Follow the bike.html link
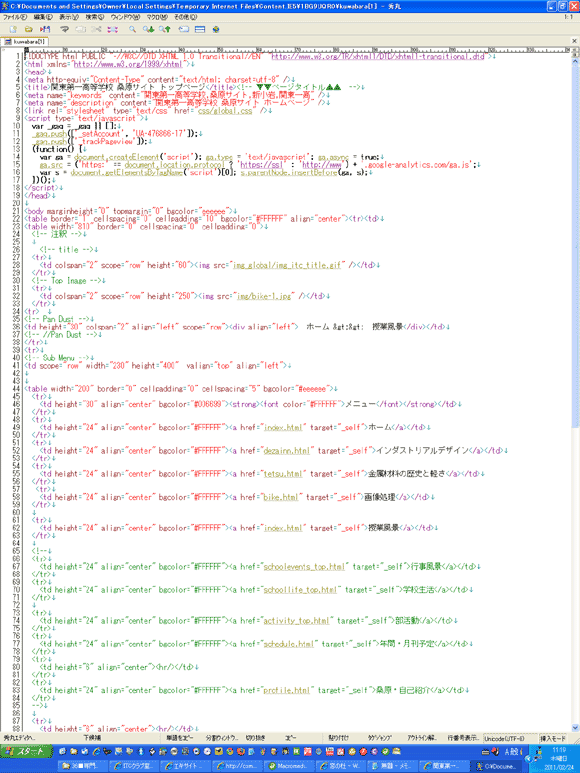The height and width of the screenshot is (773, 580). click(281, 497)
